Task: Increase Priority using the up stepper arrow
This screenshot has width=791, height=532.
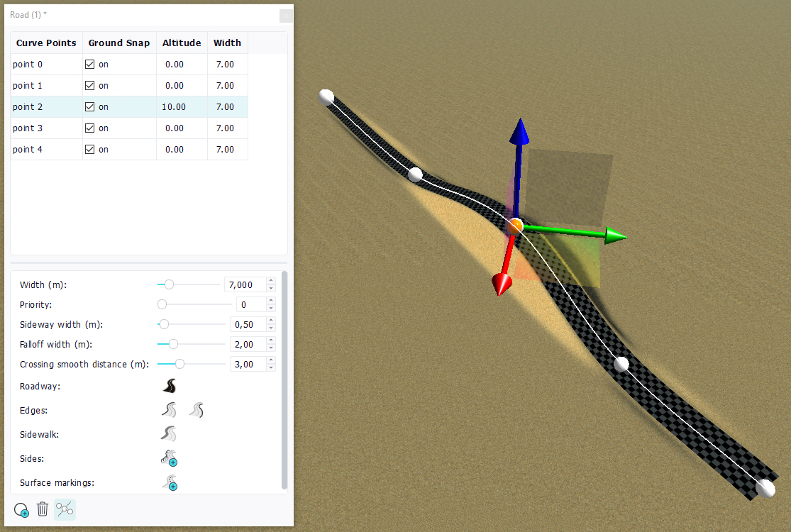Action: click(270, 301)
